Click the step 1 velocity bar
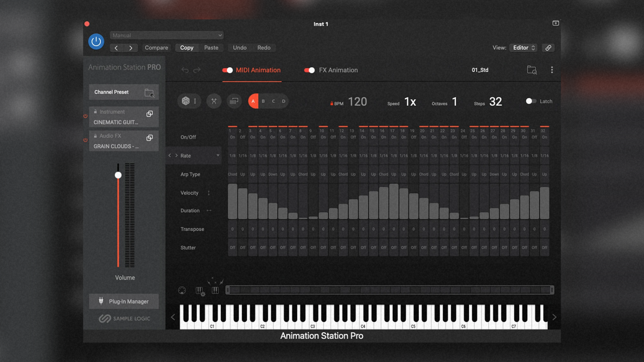 coord(232,201)
